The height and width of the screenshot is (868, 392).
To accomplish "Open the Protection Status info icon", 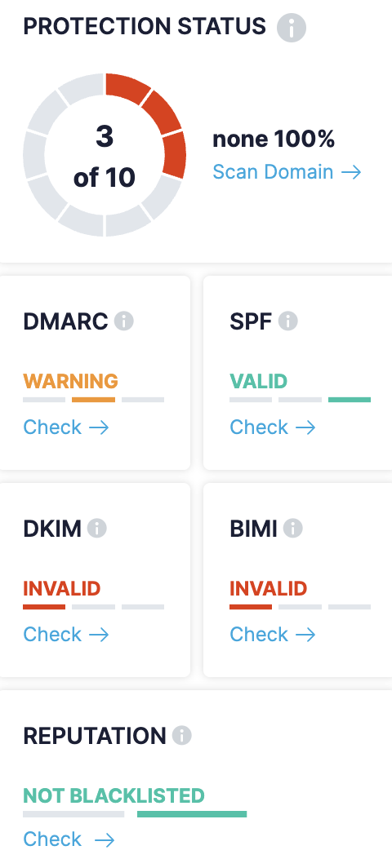I will point(291,27).
